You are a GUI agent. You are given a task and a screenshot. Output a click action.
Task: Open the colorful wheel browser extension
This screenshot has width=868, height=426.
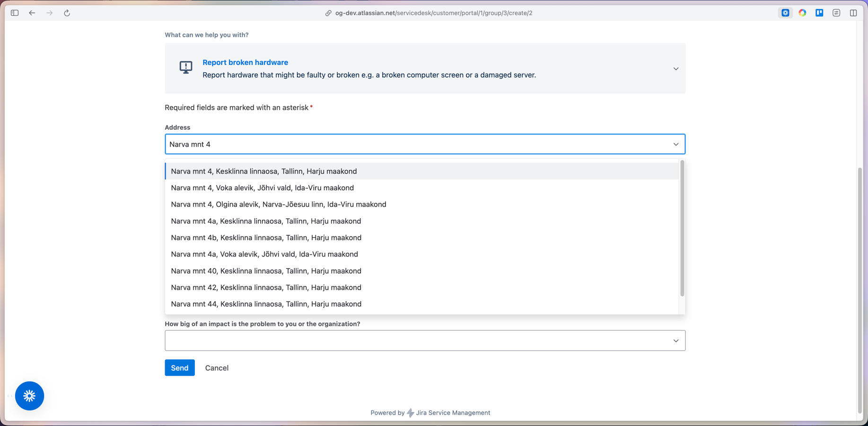(802, 13)
